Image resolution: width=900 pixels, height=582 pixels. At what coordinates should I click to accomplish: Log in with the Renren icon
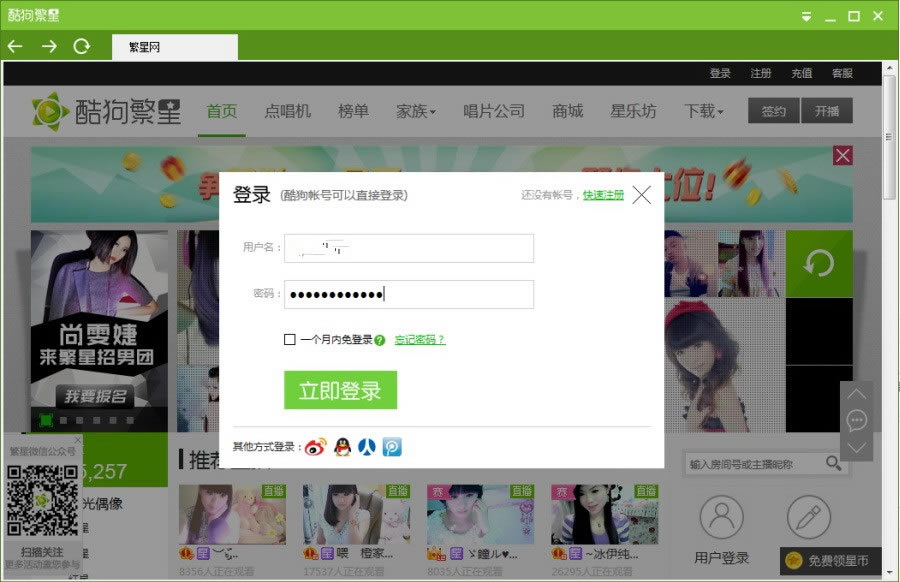point(367,447)
